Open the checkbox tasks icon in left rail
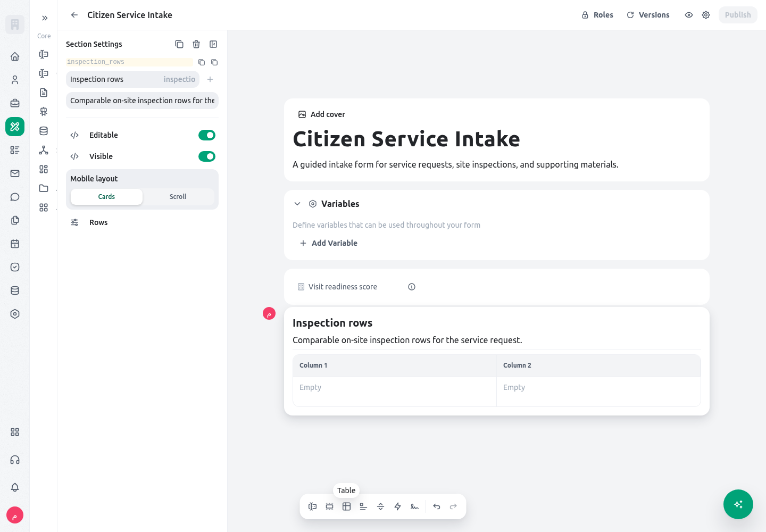766x532 pixels. coord(15,267)
